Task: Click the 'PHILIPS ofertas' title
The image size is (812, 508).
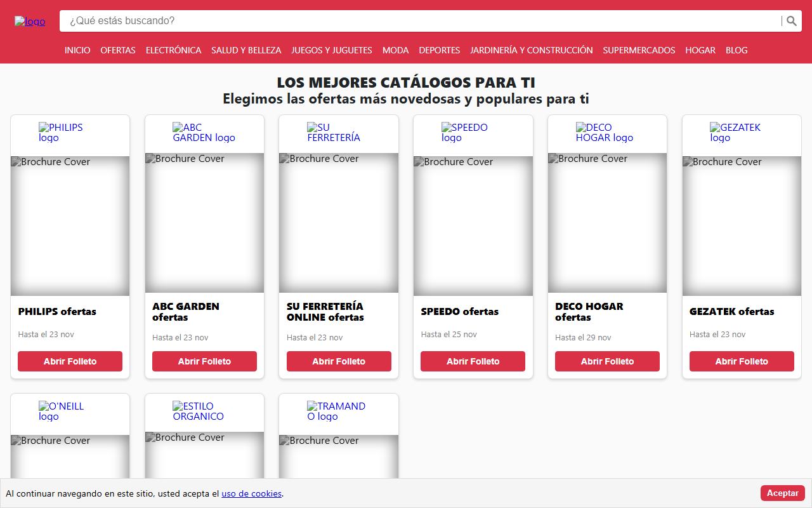Action: coord(57,312)
